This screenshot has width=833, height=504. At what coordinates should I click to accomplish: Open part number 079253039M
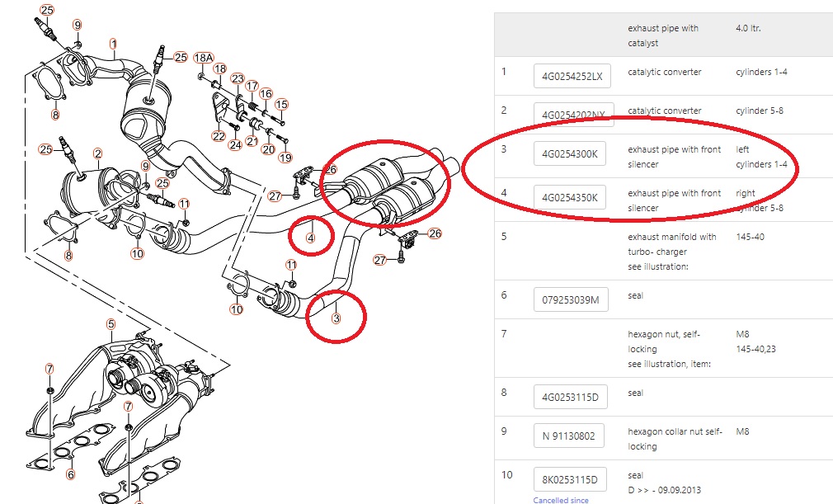[571, 299]
